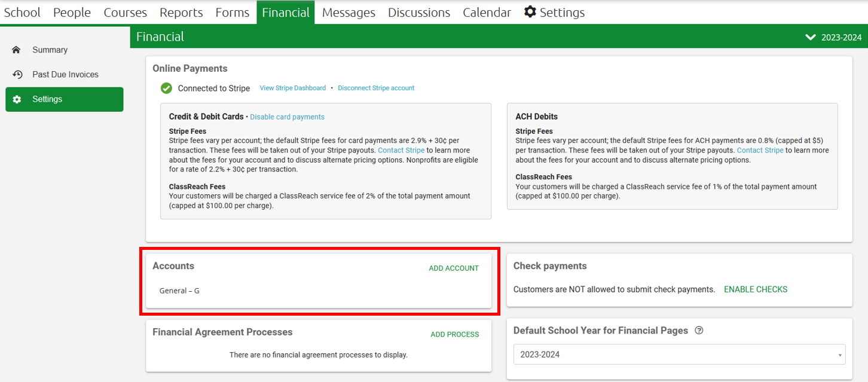
Task: Open the Reports tab
Action: (x=181, y=12)
